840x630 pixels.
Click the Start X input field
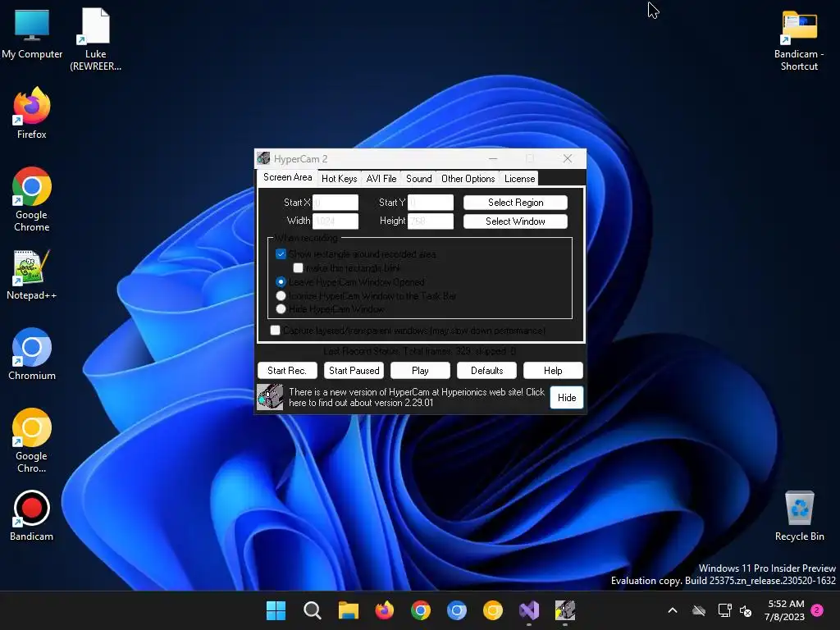click(x=336, y=203)
